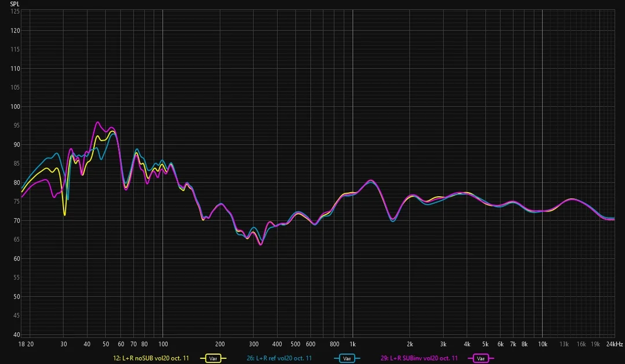Click the 1k label on the frequency axis
625x364 pixels.
353,344
